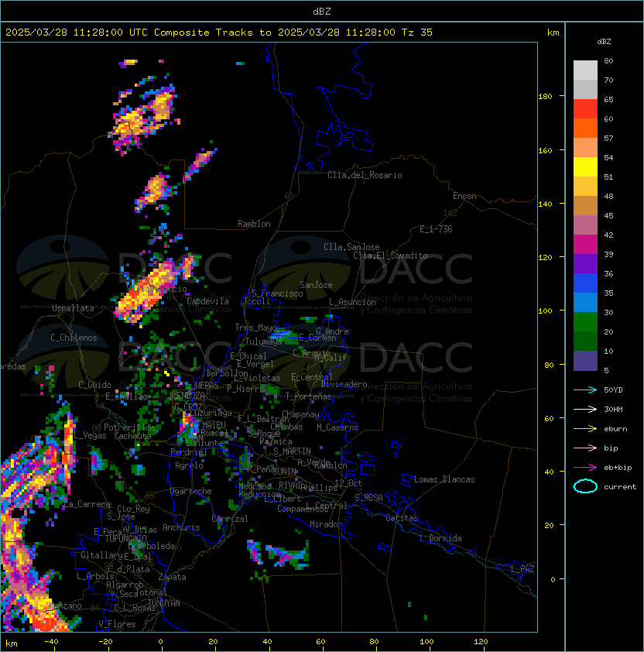The image size is (644, 652).
Task: Click the Manzano place label
Action: (x=65, y=606)
